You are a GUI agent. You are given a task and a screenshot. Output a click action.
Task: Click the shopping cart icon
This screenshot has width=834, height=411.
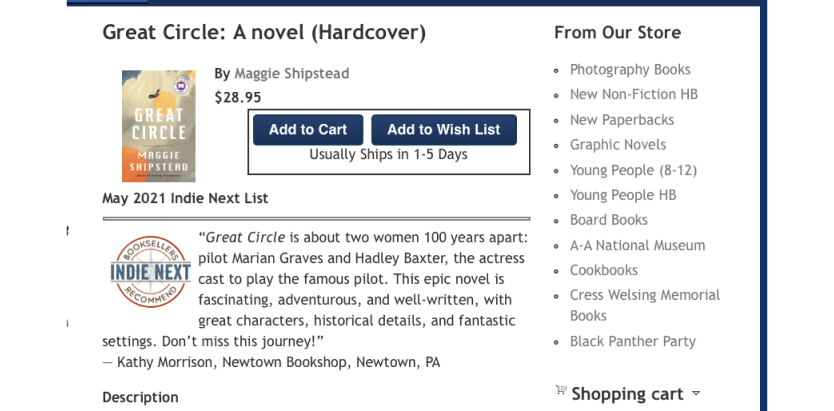560,391
